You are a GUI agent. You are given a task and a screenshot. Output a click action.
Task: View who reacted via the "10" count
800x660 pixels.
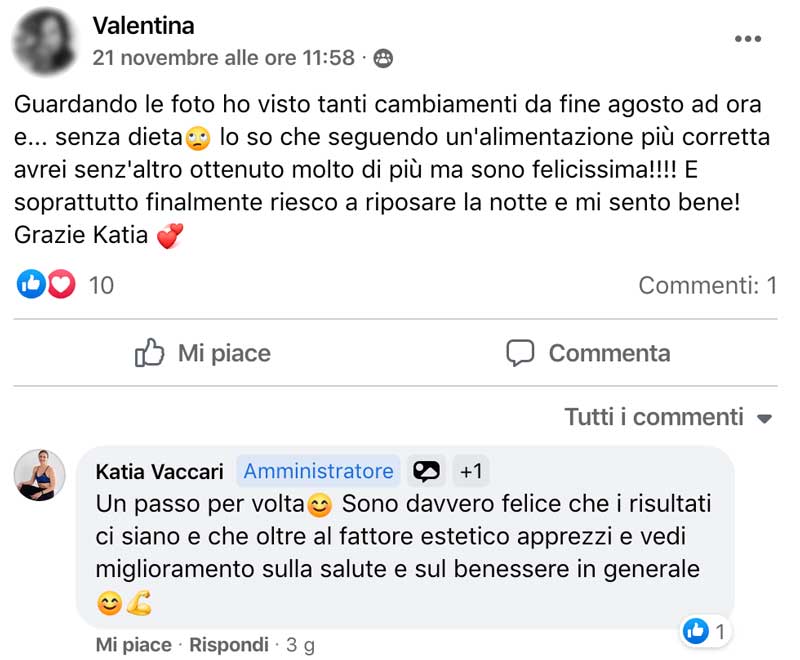click(101, 285)
